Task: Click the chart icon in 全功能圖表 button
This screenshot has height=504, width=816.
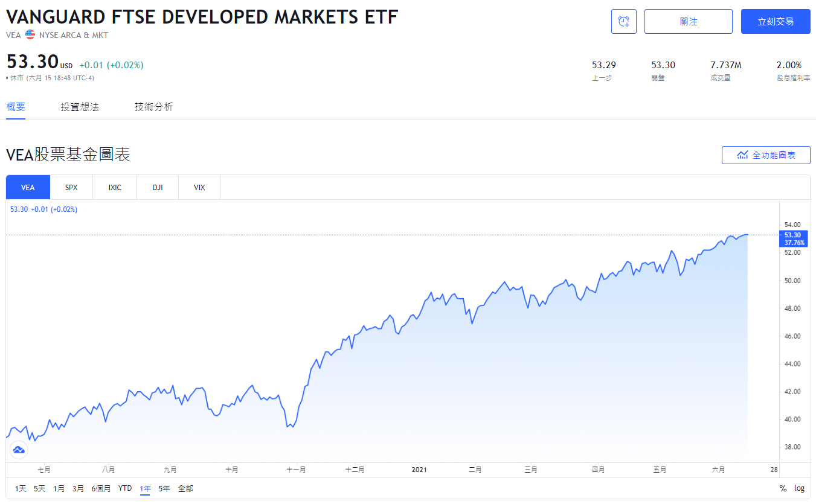Action: (x=743, y=155)
